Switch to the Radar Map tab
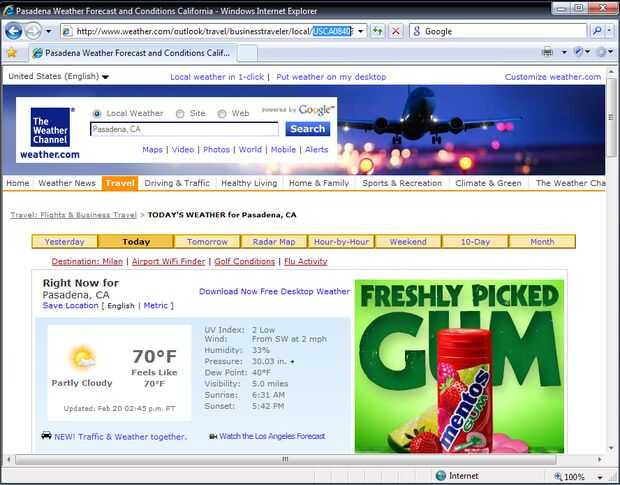The image size is (620, 485). (x=274, y=242)
